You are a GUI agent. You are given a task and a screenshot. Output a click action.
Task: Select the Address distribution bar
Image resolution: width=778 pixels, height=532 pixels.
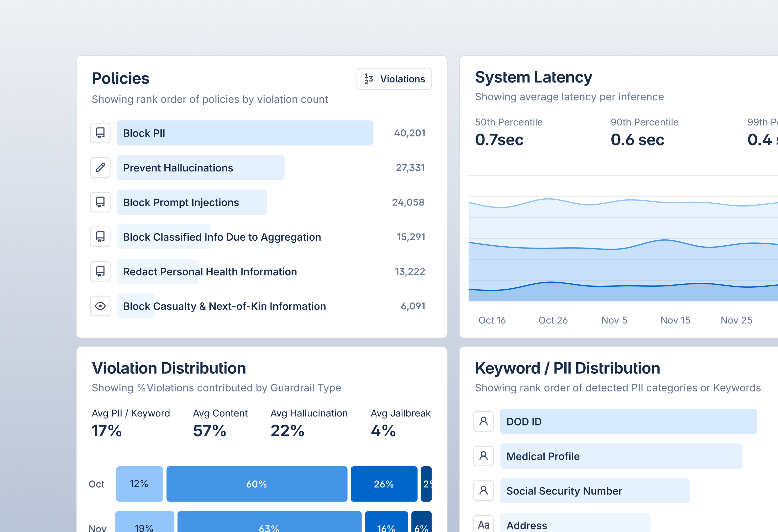point(575,522)
